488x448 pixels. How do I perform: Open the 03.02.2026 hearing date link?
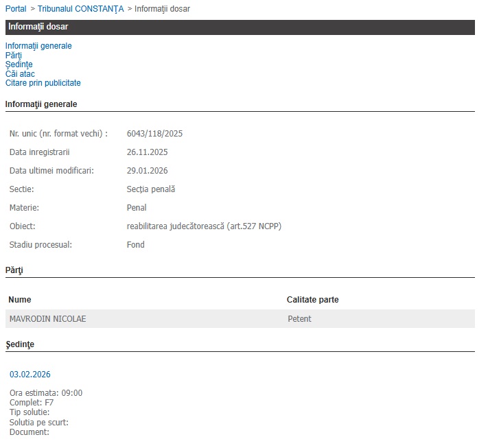coord(30,375)
